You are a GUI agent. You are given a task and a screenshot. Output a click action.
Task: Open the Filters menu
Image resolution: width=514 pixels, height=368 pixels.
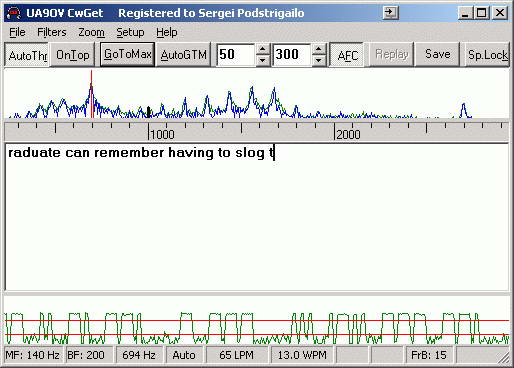pos(52,32)
